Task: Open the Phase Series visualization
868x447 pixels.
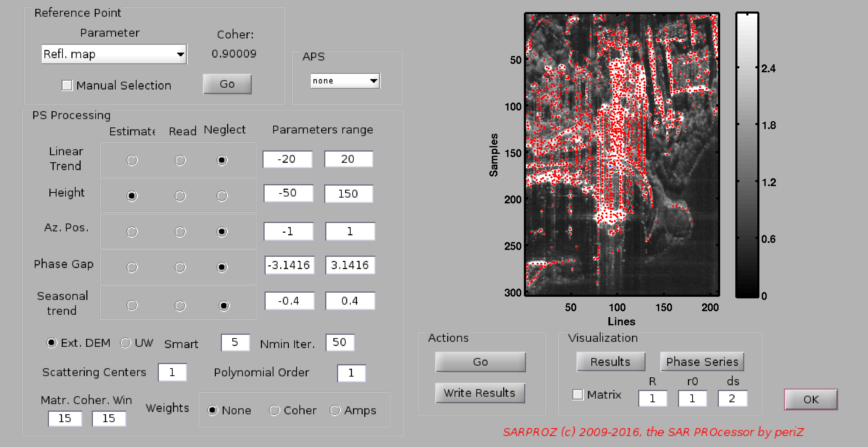Action: point(702,362)
